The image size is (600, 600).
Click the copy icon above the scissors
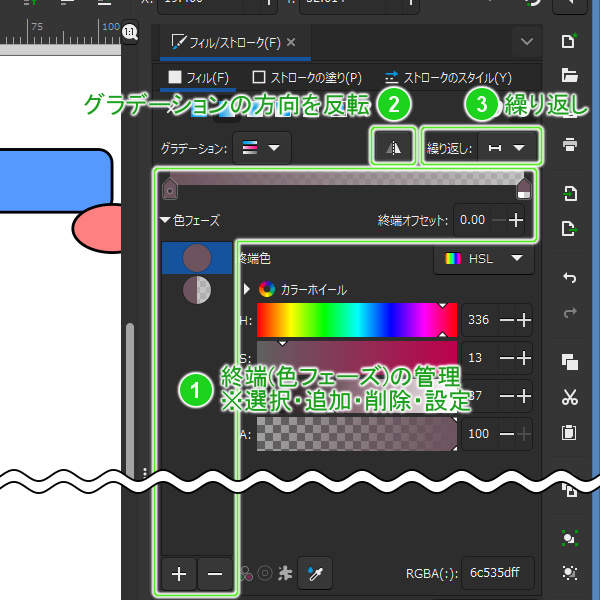click(569, 362)
